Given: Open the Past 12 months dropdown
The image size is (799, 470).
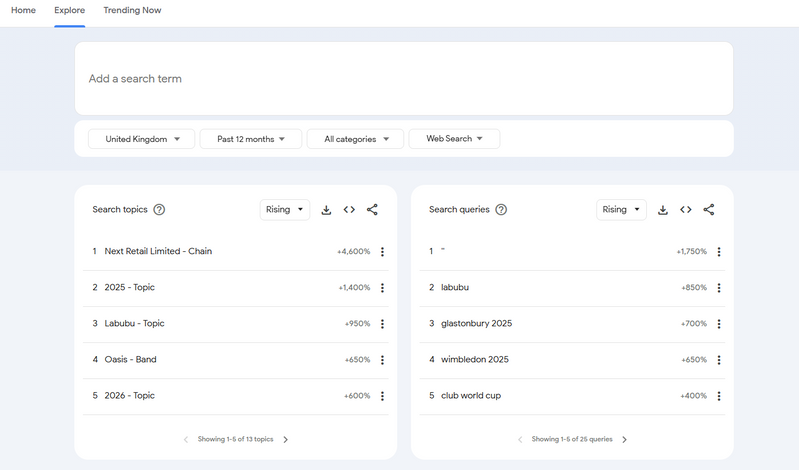Looking at the screenshot, I should click(x=251, y=139).
